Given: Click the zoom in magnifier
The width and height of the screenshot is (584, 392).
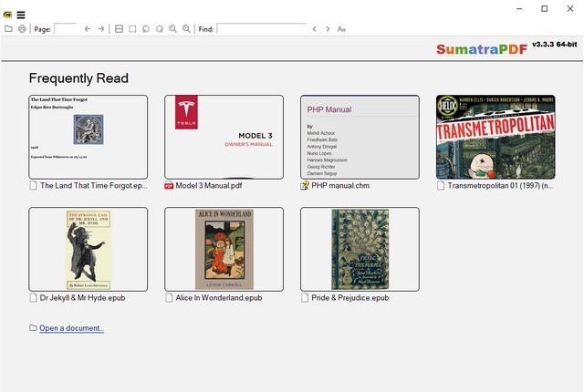Looking at the screenshot, I should pyautogui.click(x=186, y=29).
